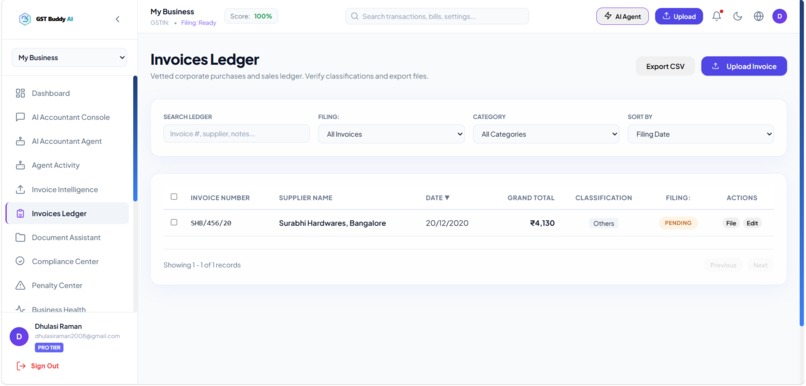Click the PRO TIER badge

[49, 347]
